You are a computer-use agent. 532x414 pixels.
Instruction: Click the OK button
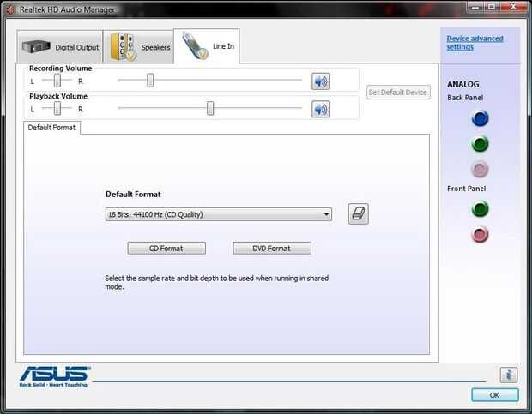tap(495, 395)
